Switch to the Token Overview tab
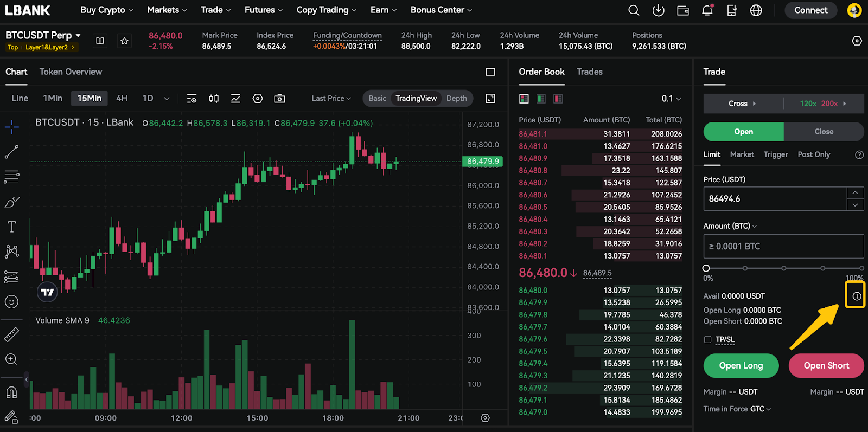 click(71, 72)
